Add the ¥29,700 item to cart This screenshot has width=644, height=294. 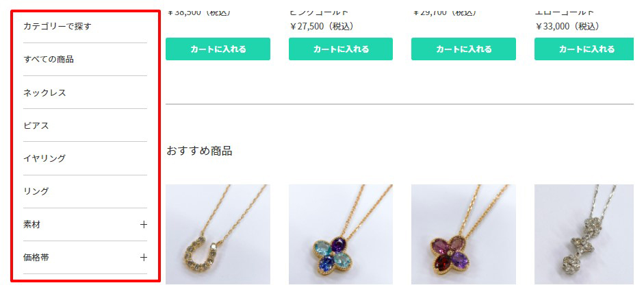pos(463,49)
